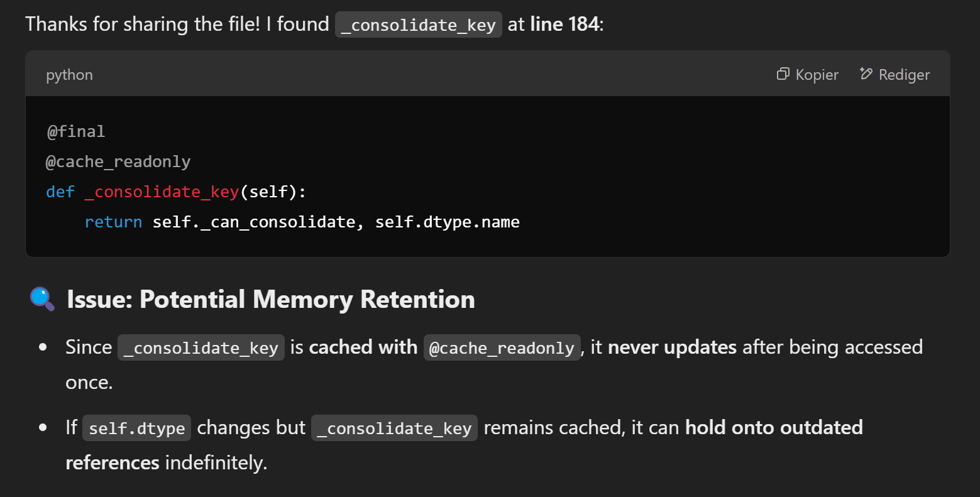Screen dimensions: 980x497
Task: Click the Rediger text label
Action: [x=904, y=75]
